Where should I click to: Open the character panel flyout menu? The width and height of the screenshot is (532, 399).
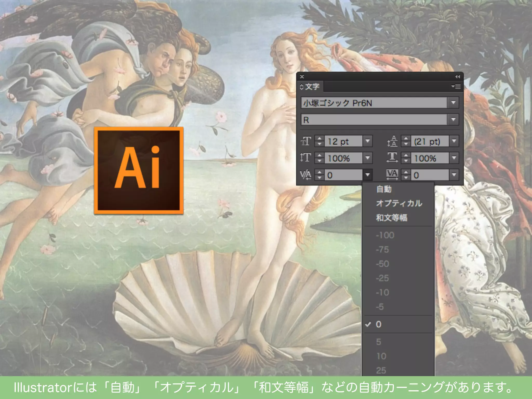(x=456, y=86)
